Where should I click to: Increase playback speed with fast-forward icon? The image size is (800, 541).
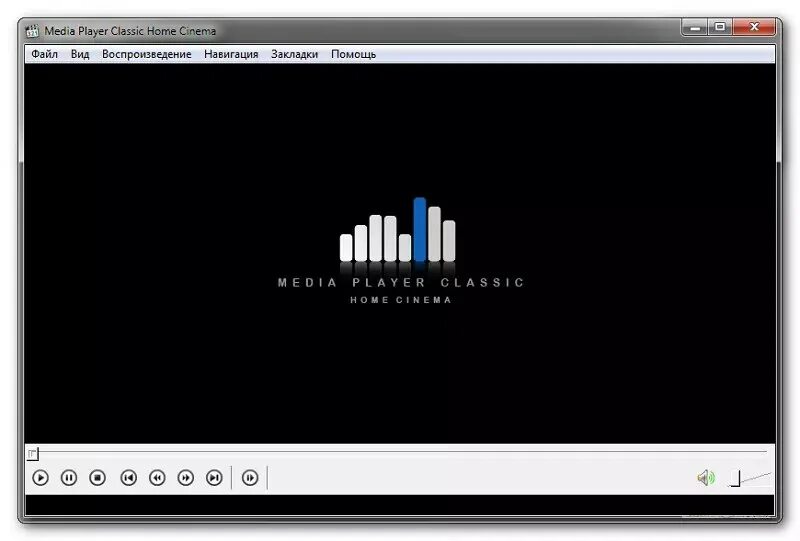[x=186, y=478]
